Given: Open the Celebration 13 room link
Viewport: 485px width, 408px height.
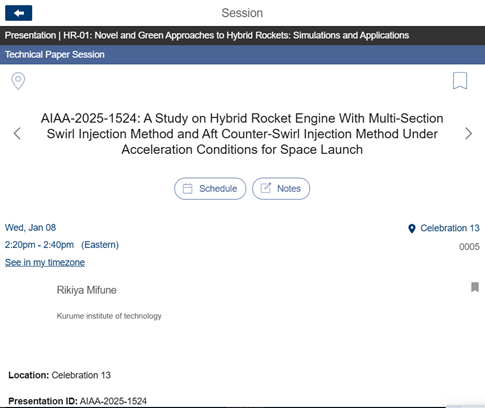Looking at the screenshot, I should click(450, 228).
